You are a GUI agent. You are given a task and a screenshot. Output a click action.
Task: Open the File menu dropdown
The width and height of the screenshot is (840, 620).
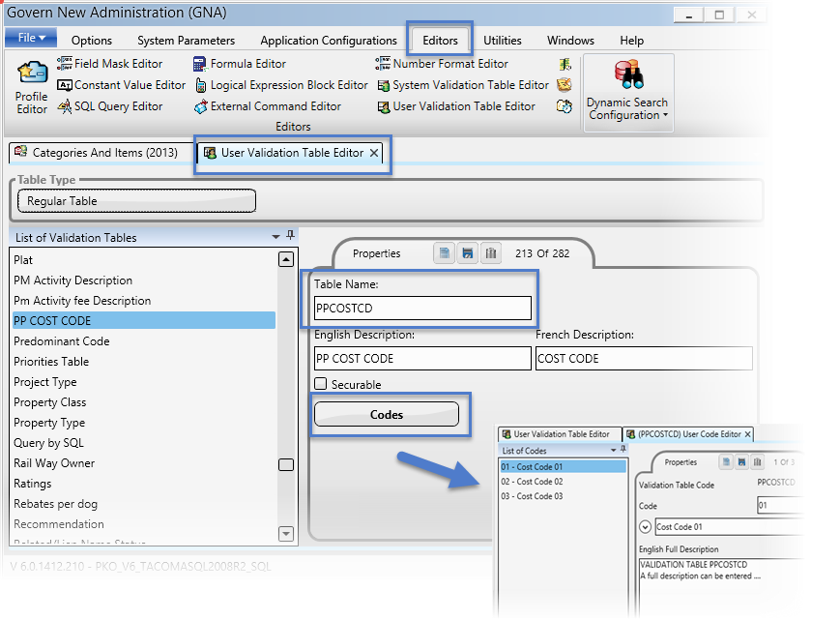tap(32, 38)
